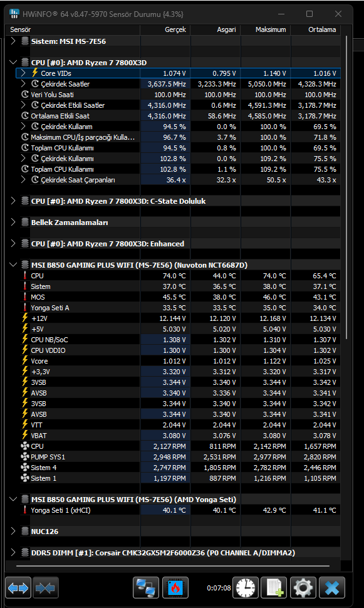Image resolution: width=364 pixels, height=608 pixels.
Task: Click the Sistem 4 fan icon
Action: tap(25, 468)
